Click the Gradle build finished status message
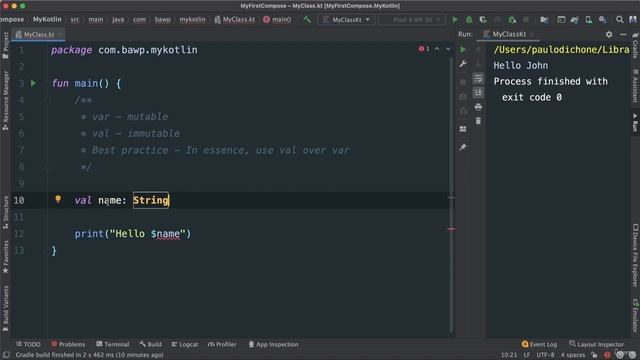The image size is (640, 360). click(x=89, y=355)
